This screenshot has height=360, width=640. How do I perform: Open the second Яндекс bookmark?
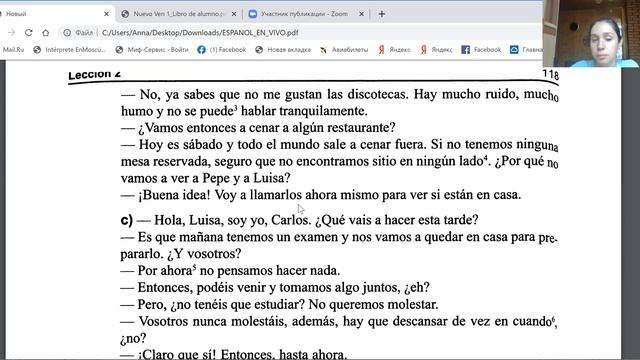436,49
